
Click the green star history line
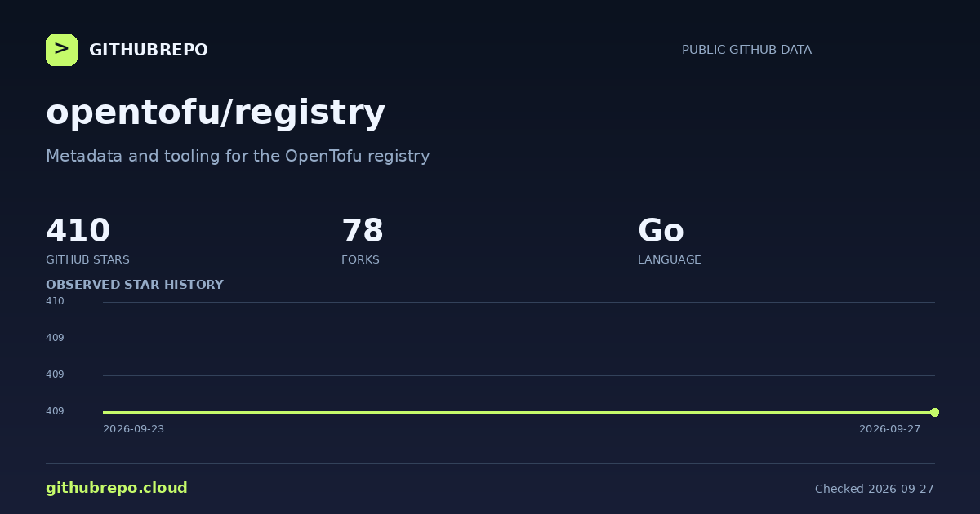tap(519, 412)
